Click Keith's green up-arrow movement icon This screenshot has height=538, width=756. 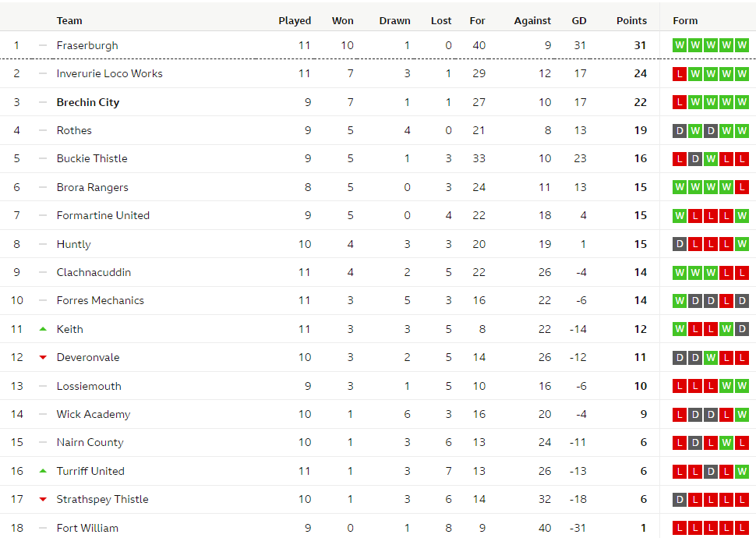tap(43, 329)
